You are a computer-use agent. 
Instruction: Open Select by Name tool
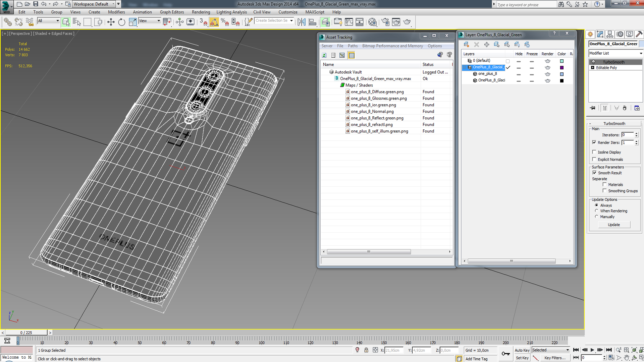click(76, 22)
